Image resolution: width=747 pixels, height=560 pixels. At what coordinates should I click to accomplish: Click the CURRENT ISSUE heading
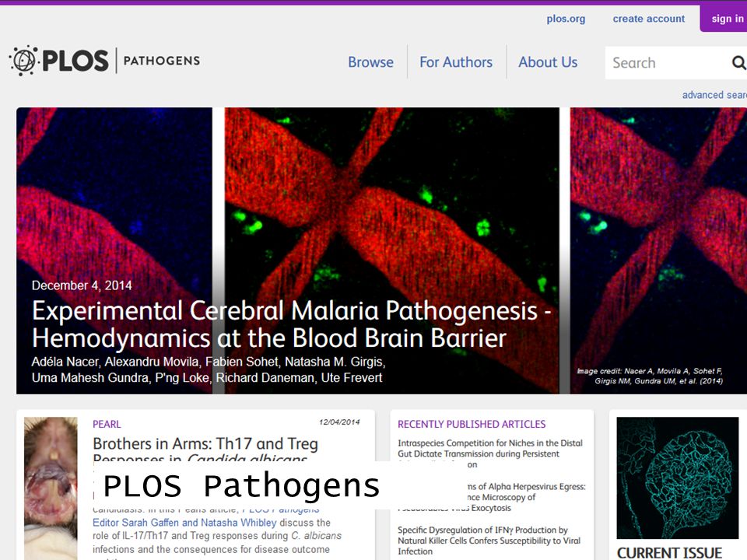pos(669,553)
